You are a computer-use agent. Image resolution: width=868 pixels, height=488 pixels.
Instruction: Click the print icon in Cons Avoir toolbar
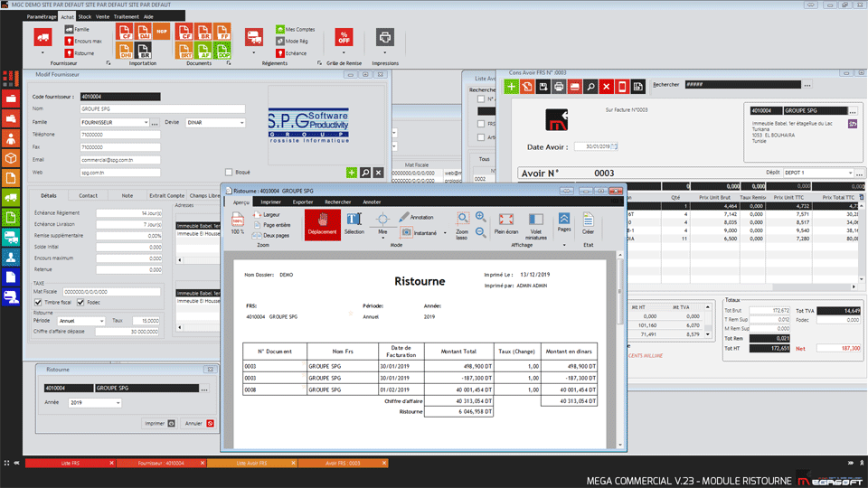click(559, 87)
